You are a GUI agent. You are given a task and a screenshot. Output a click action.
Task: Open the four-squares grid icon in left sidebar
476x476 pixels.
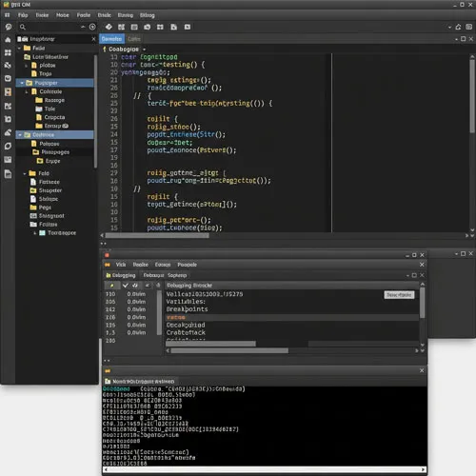pyautogui.click(x=8, y=52)
